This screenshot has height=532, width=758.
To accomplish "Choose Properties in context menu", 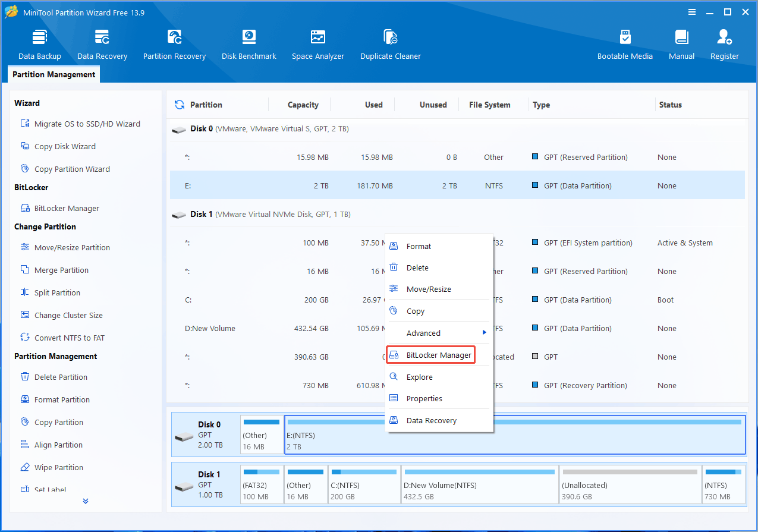I will click(x=439, y=398).
